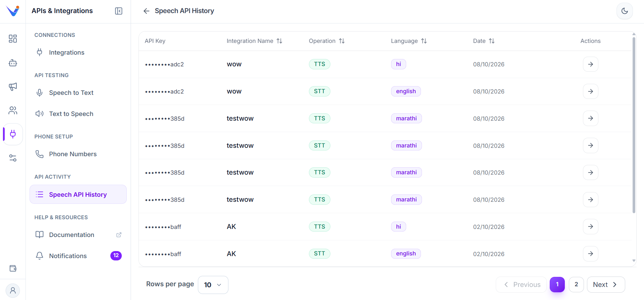The image size is (644, 300).
Task: Open the users icon in the left rail
Action: point(13,110)
